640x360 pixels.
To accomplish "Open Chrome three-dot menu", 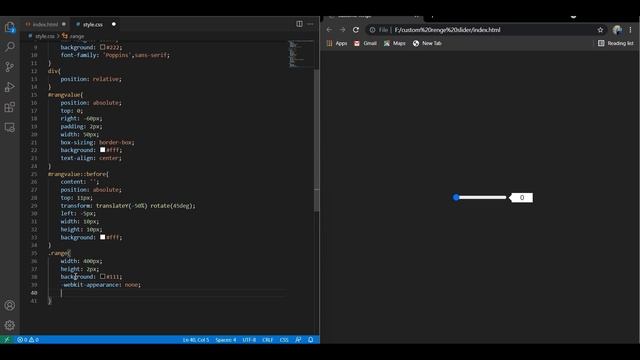I will pyautogui.click(x=631, y=30).
